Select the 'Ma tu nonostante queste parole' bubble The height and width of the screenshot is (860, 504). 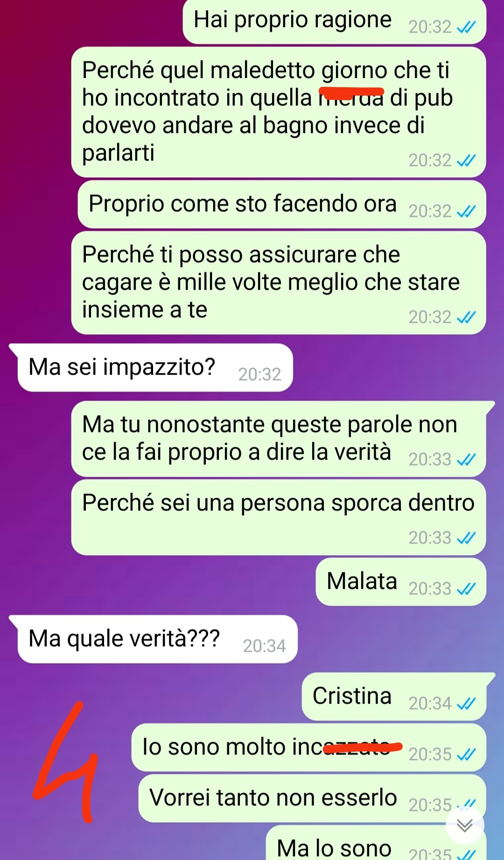(x=279, y=439)
